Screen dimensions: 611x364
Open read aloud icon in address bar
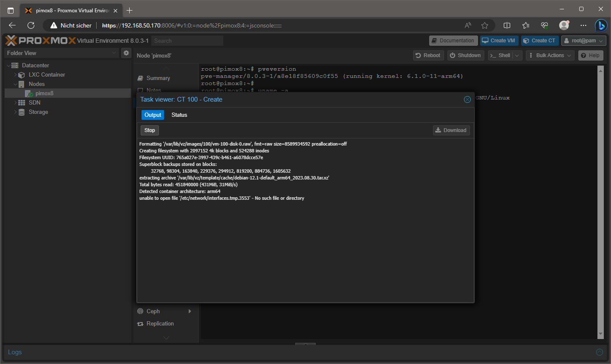468,25
